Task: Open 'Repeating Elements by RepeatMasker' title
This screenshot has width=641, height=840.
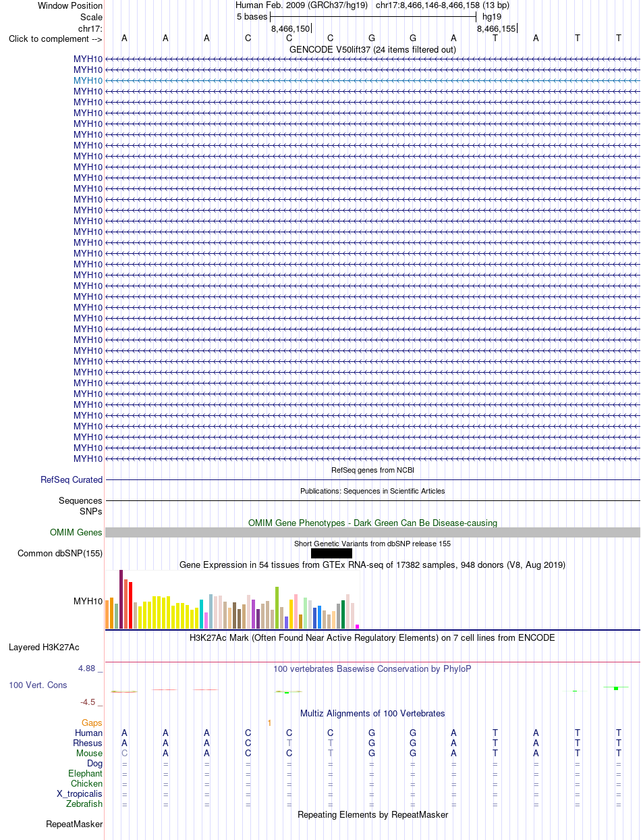Action: 372,815
